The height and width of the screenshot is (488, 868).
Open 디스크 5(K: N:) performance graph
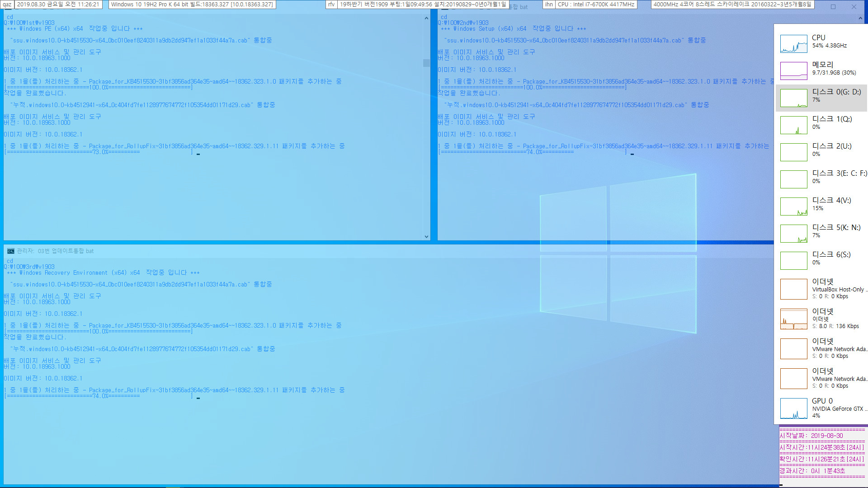[793, 234]
